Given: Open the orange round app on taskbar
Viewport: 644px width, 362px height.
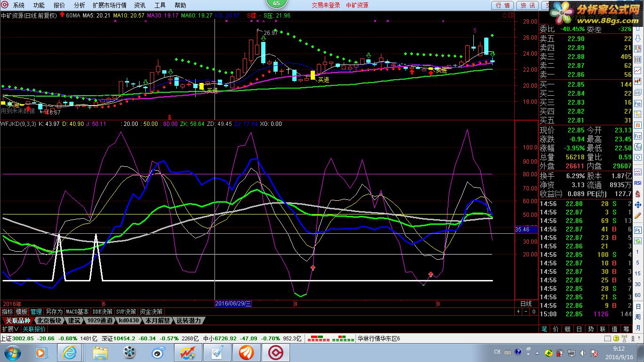Looking at the screenshot, I should [247, 353].
